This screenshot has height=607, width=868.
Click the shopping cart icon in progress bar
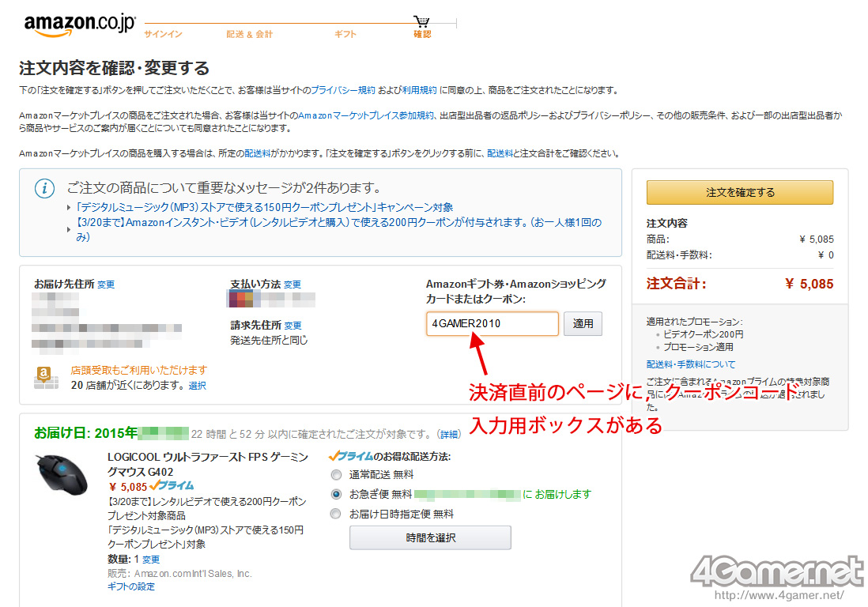tap(422, 21)
